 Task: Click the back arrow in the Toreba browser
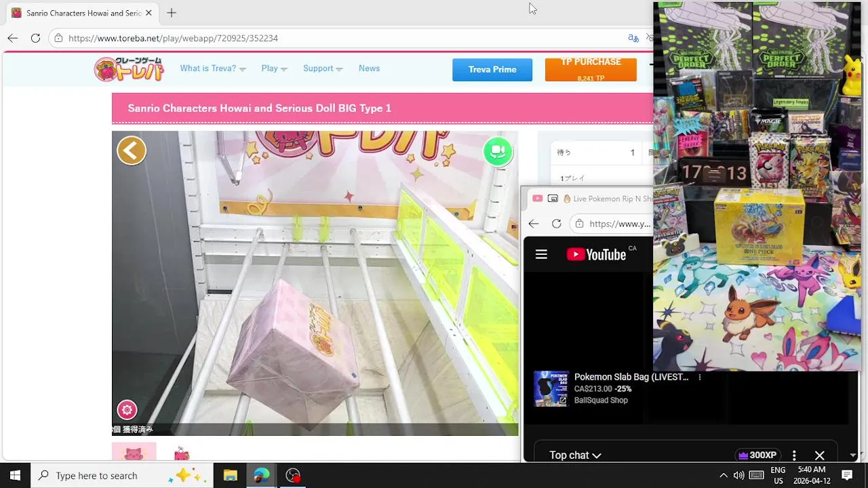tap(13, 38)
